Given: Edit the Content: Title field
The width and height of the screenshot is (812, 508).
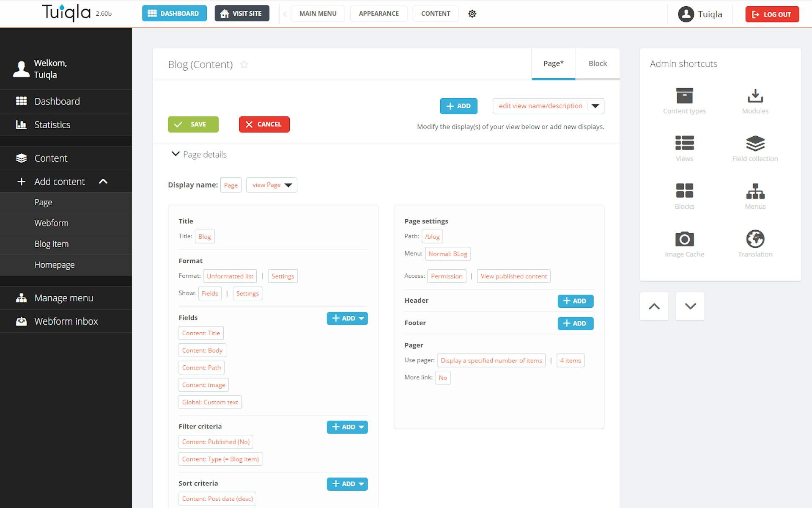Looking at the screenshot, I should click(201, 333).
